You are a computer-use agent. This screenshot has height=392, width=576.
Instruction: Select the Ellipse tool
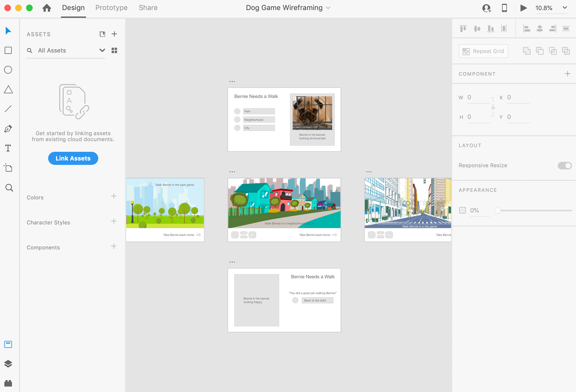[x=8, y=70]
